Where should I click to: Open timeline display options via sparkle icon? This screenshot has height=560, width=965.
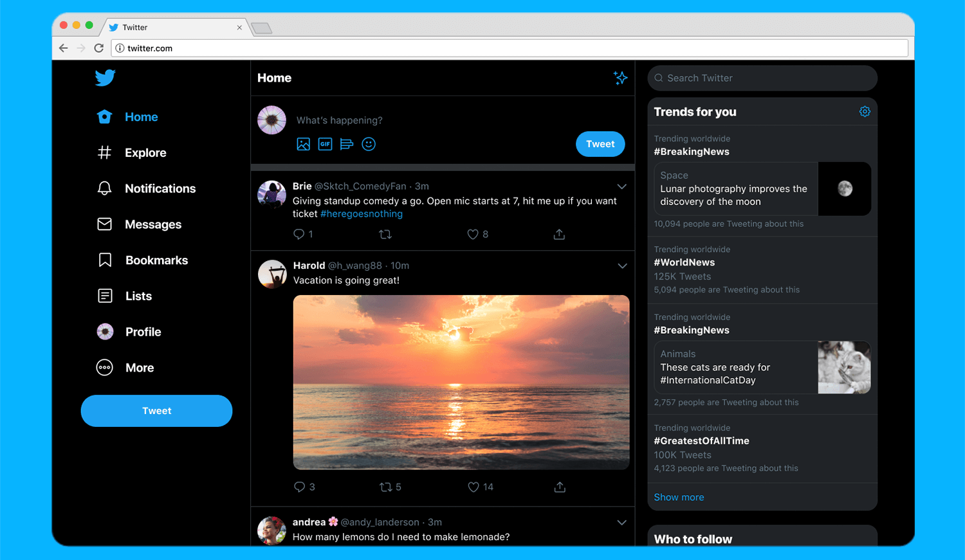pyautogui.click(x=620, y=77)
